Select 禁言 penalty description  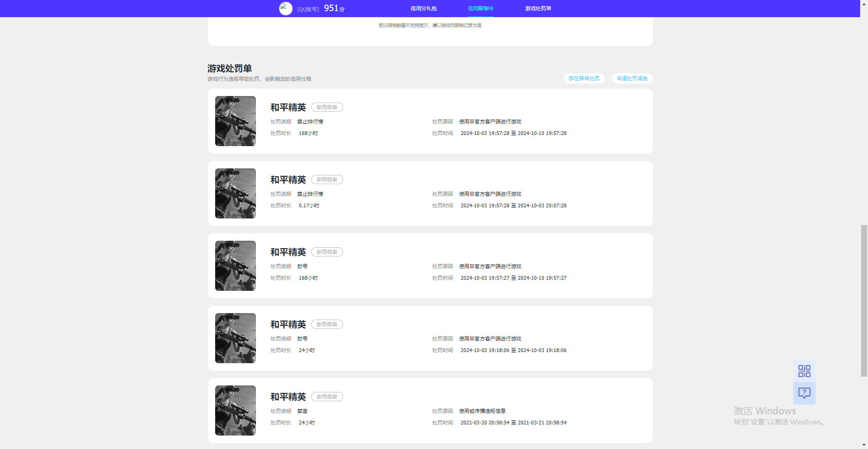[302, 411]
